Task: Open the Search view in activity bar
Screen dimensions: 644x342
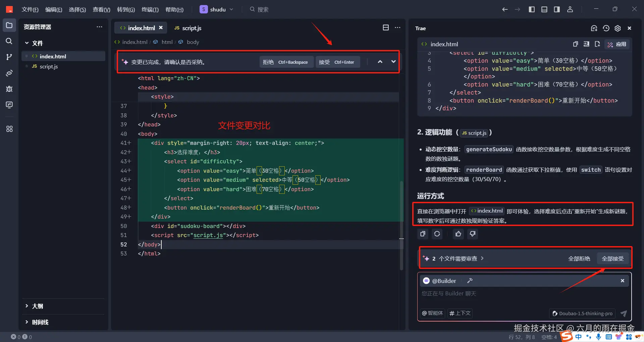Action: point(9,41)
